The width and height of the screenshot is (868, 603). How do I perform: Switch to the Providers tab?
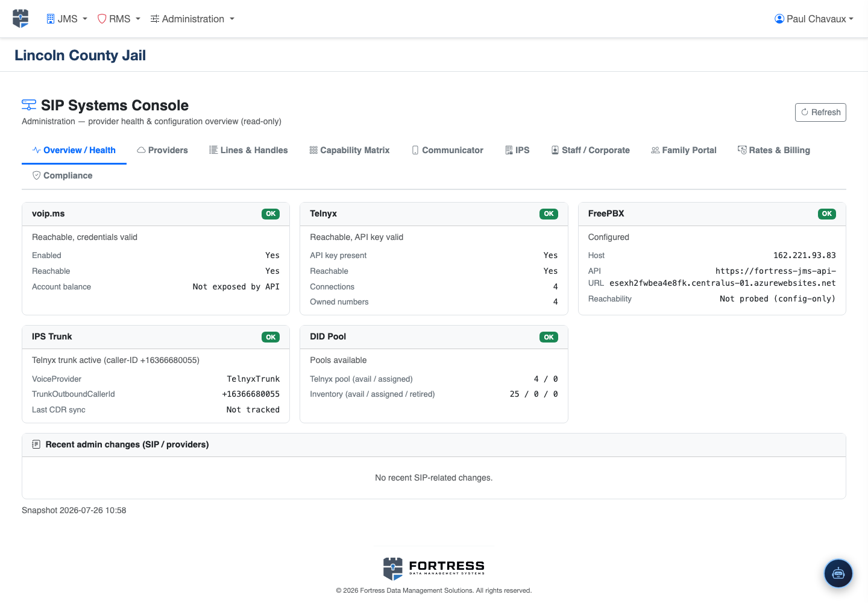pos(163,150)
